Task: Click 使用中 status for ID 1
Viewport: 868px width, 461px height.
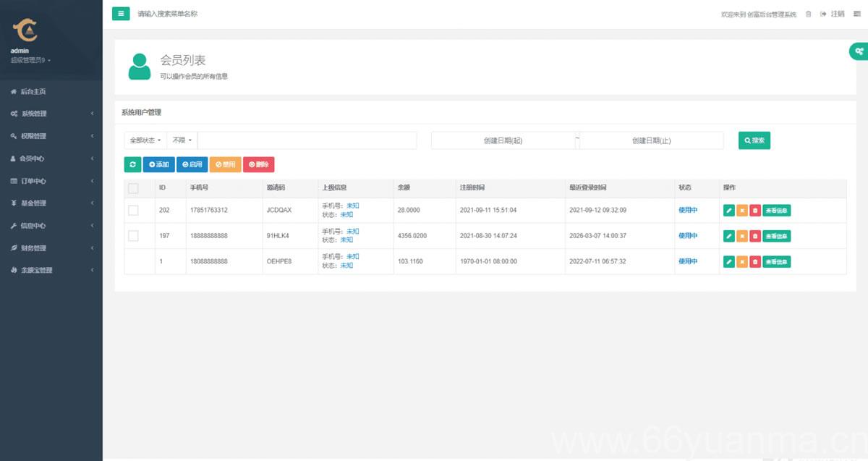Action: pyautogui.click(x=688, y=261)
